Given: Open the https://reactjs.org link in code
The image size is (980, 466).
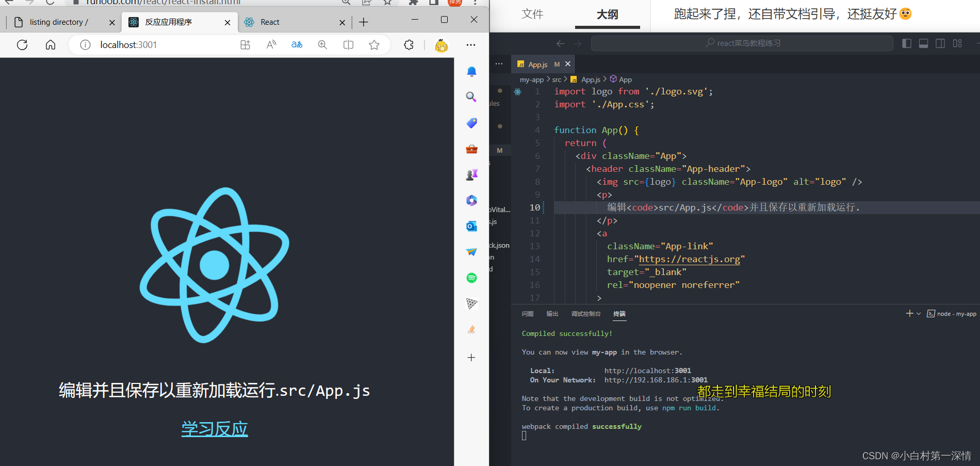Looking at the screenshot, I should (690, 259).
